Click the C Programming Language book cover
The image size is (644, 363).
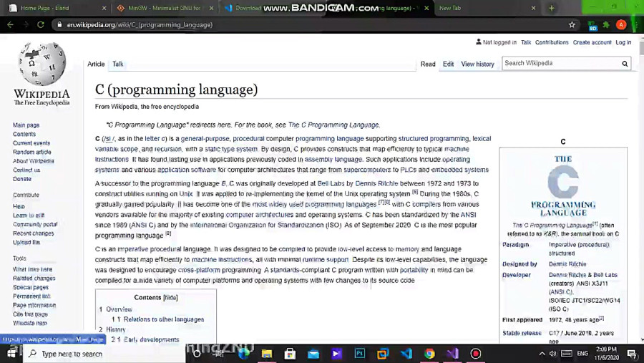point(563,186)
